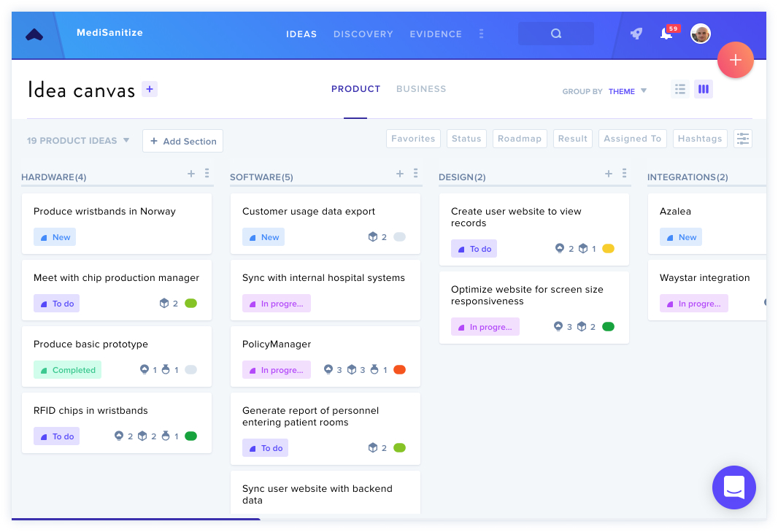Change To do status on Meet with chip manager
778x532 pixels.
pyautogui.click(x=57, y=304)
